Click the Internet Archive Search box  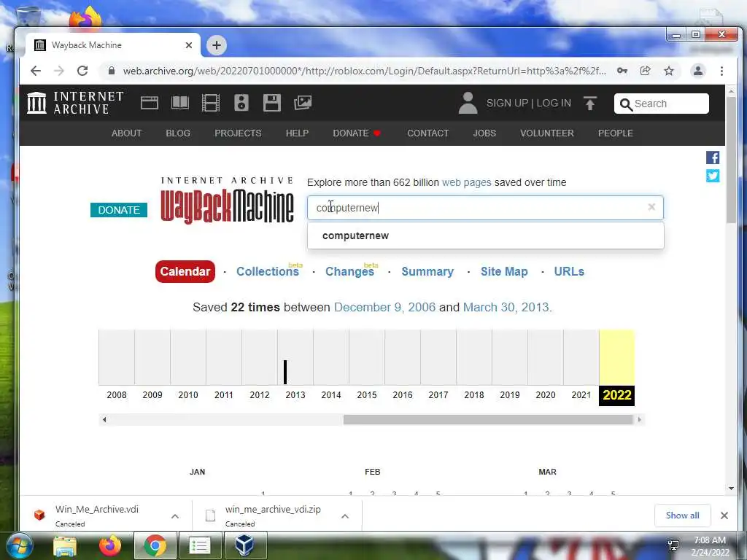[x=661, y=104]
